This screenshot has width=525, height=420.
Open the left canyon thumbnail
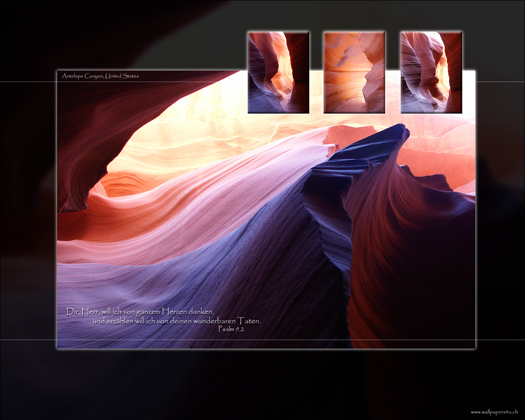tap(278, 72)
